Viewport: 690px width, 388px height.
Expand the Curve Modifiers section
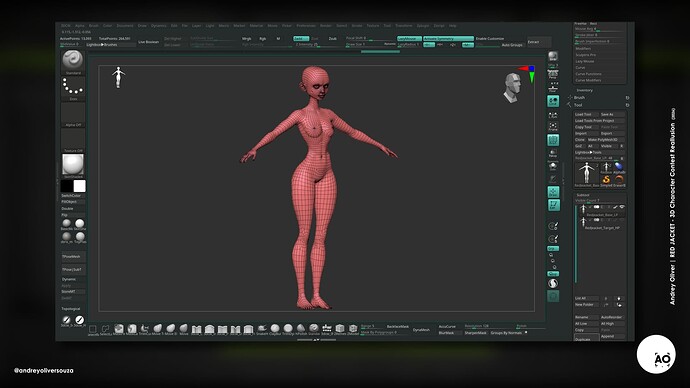588,81
